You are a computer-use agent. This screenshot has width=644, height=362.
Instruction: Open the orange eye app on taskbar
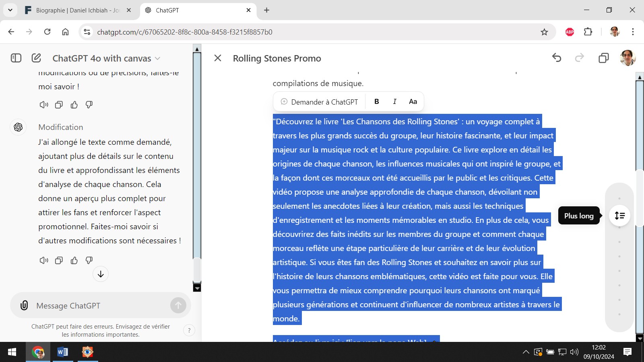click(x=87, y=352)
